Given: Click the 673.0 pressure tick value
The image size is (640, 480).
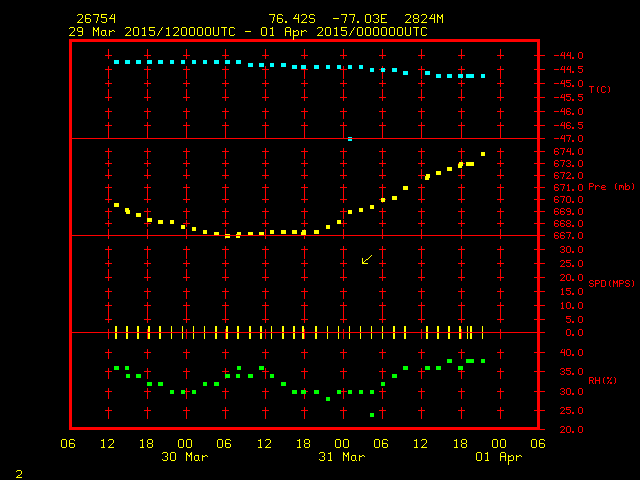Looking at the screenshot, I should 568,164.
